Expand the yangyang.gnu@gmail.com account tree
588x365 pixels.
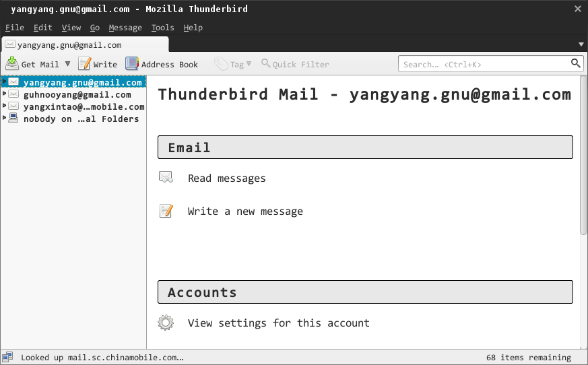click(x=4, y=81)
